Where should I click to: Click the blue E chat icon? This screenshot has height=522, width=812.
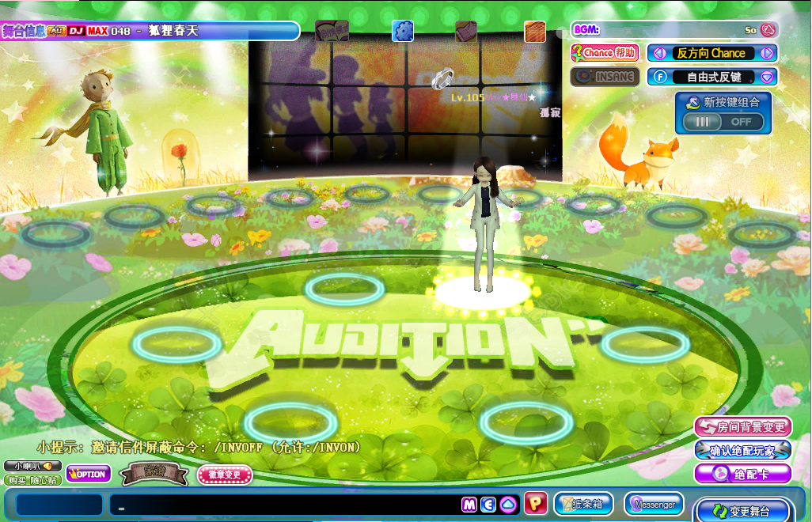click(x=488, y=505)
